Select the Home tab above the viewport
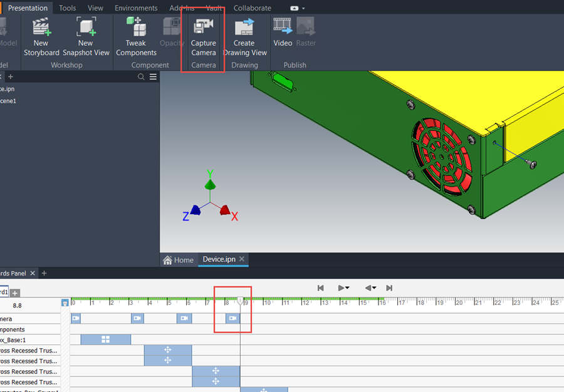564x392 pixels. coord(179,260)
